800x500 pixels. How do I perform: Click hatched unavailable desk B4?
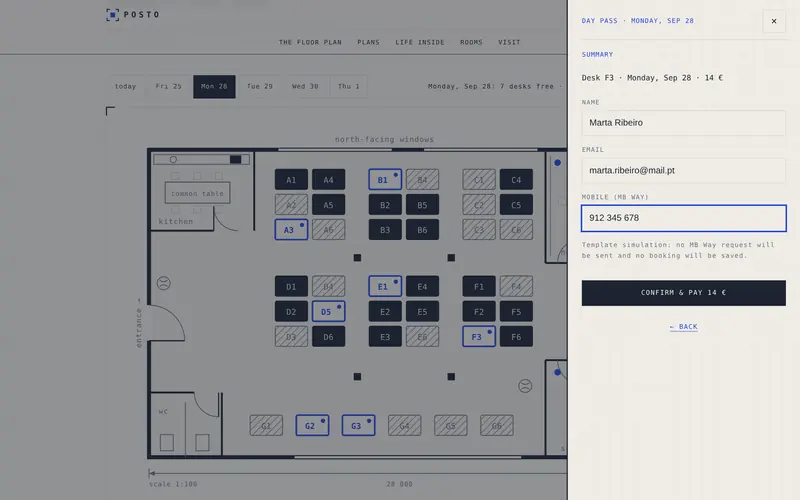[x=422, y=180]
